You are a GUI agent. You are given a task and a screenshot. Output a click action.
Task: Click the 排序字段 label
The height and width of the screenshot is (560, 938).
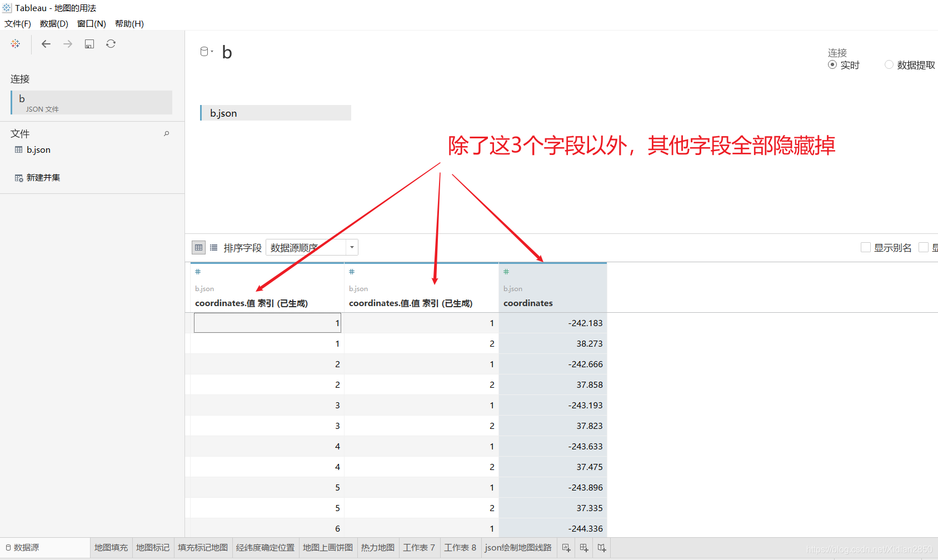coord(242,248)
